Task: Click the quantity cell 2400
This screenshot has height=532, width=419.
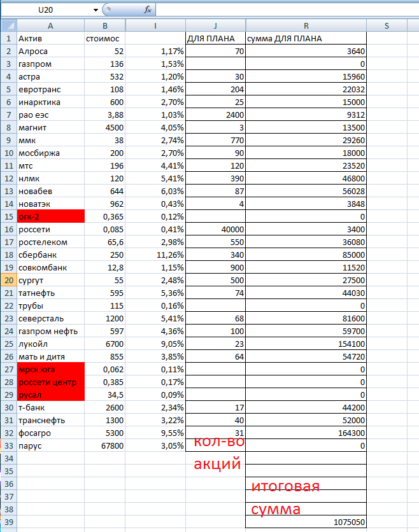Action: pyautogui.click(x=216, y=115)
